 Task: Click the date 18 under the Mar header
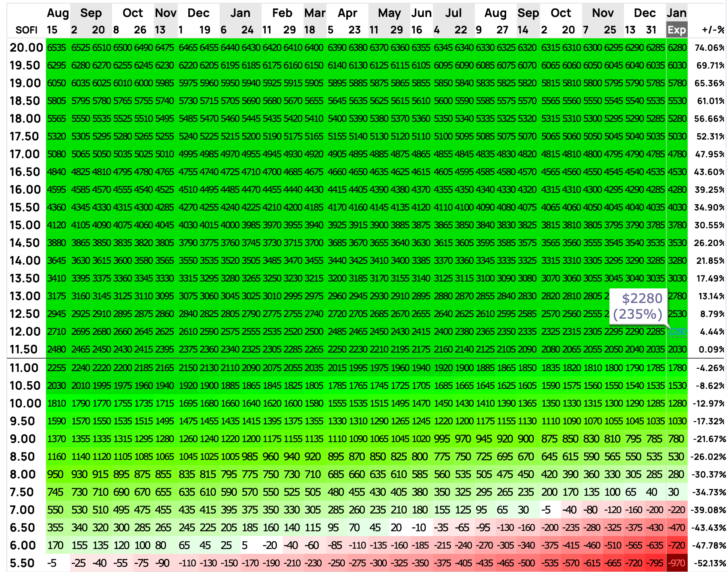click(310, 30)
